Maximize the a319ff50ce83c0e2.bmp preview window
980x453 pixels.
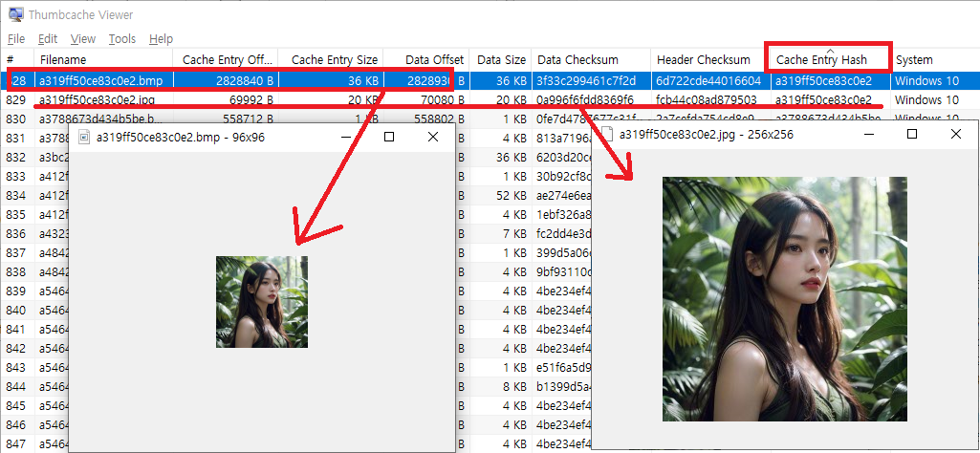(388, 138)
